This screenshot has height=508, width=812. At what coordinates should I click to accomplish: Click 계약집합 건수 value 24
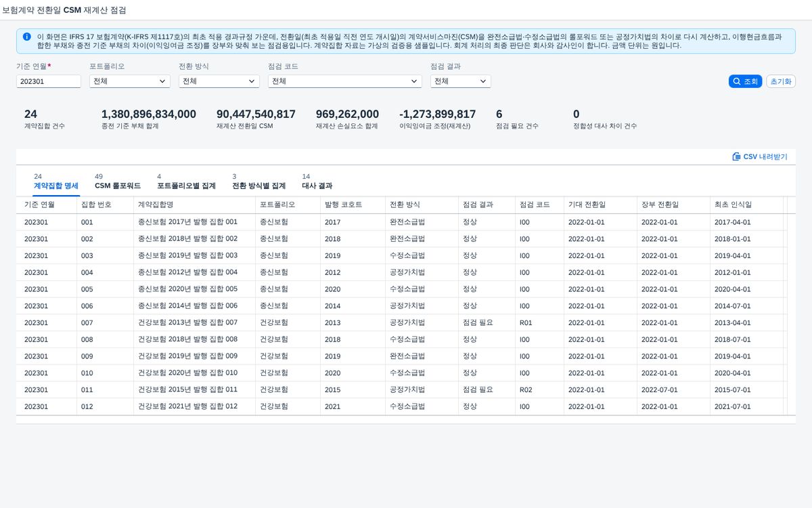point(30,114)
